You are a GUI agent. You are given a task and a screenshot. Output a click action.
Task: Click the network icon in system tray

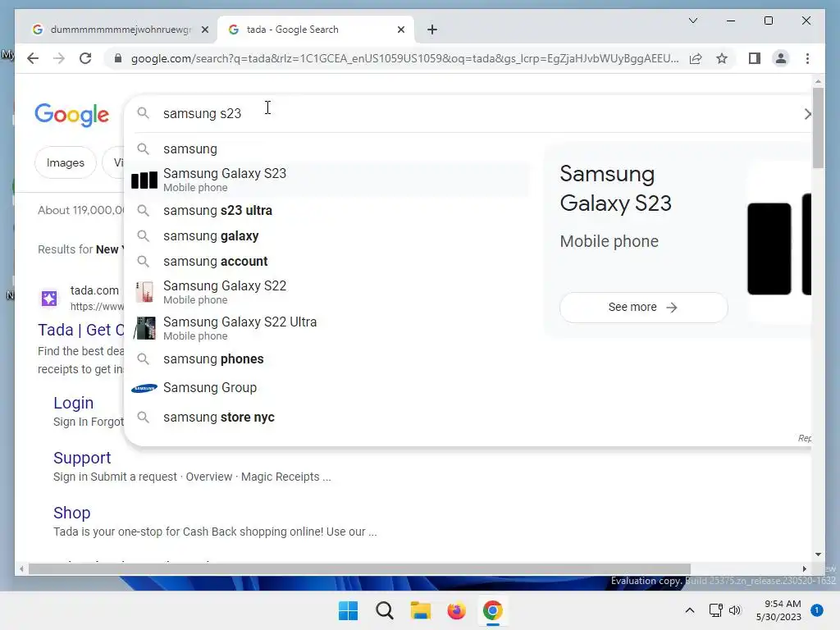[x=715, y=610]
